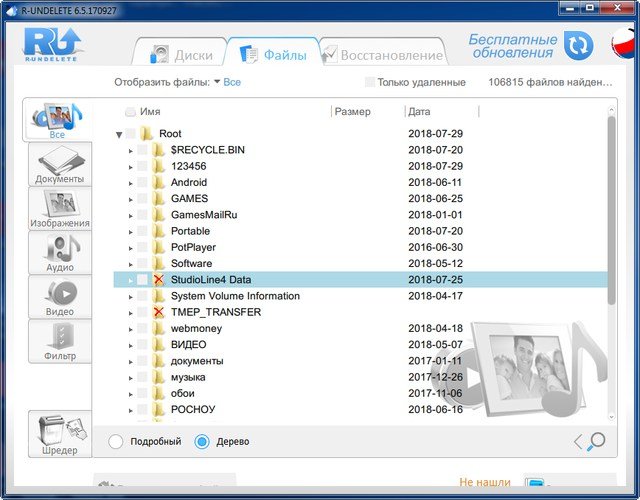
Task: Expand the TMEP_TRANSFER folder
Action: coord(131,313)
